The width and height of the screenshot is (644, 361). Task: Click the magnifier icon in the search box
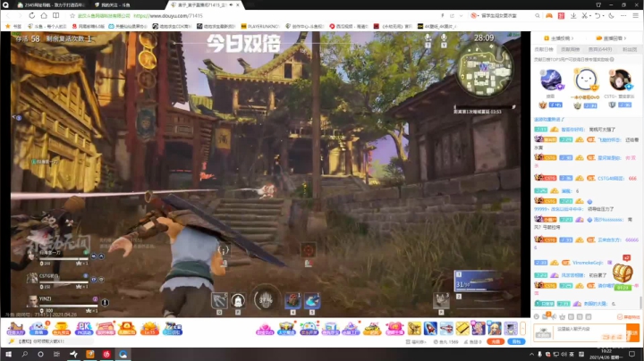[538, 15]
